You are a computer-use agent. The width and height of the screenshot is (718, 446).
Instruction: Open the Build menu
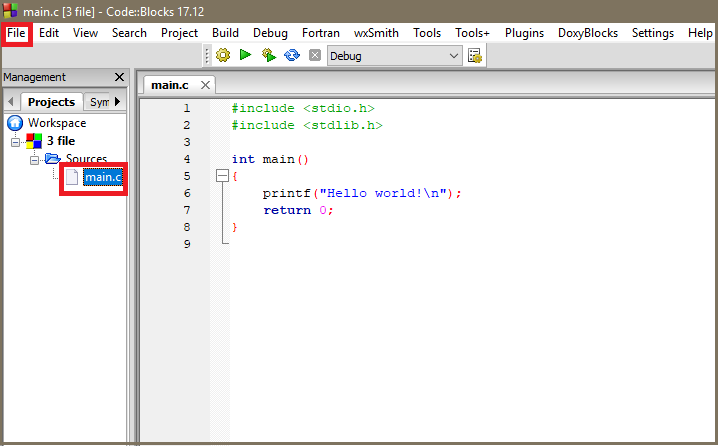click(225, 33)
